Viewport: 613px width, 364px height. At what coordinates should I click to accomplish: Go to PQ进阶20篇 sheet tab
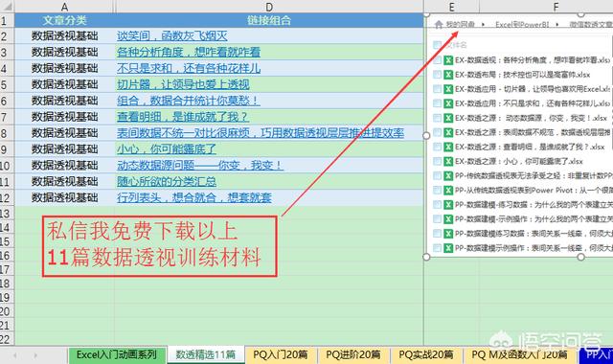[353, 355]
